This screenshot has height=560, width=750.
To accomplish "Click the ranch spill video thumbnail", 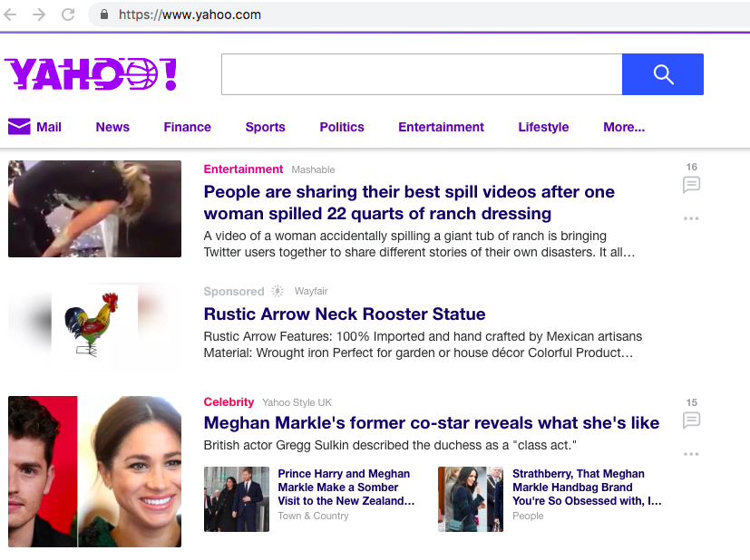I will point(94,208).
